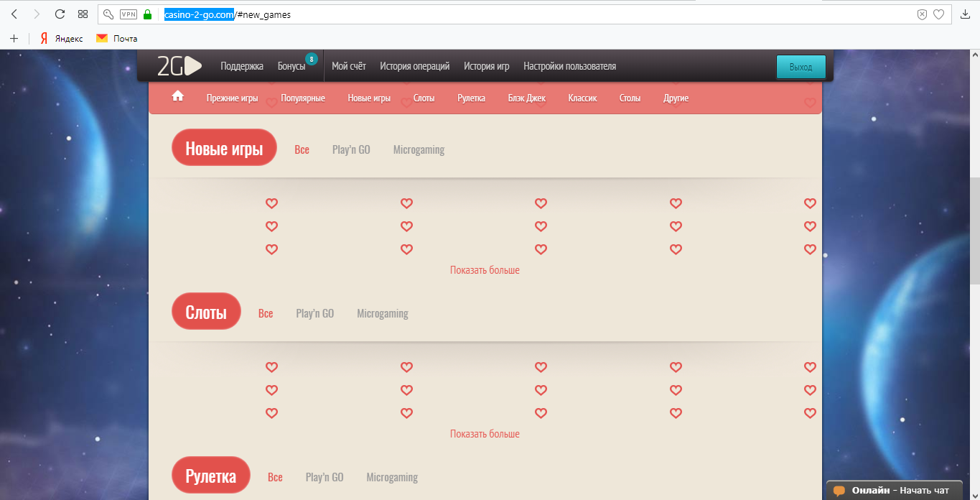The image size is (980, 500).
Task: Click the address bar URL field
Action: point(574,14)
